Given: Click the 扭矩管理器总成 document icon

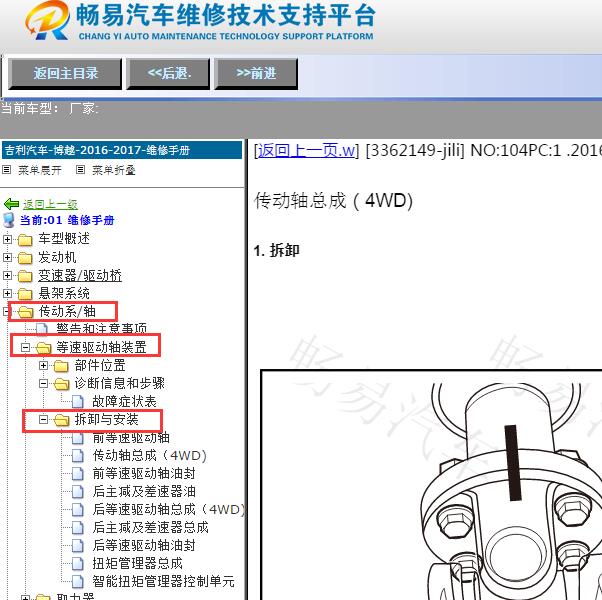Looking at the screenshot, I should pyautogui.click(x=78, y=564).
